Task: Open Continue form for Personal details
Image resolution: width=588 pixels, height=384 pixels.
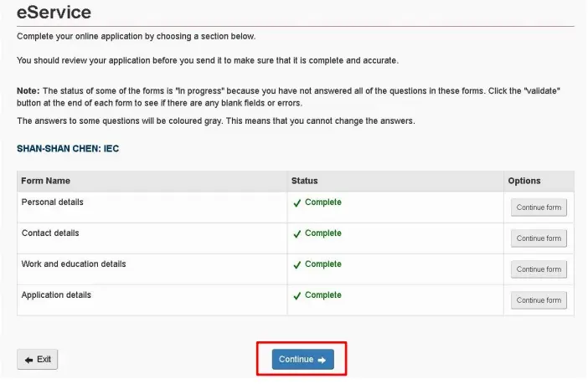Action: coord(539,207)
